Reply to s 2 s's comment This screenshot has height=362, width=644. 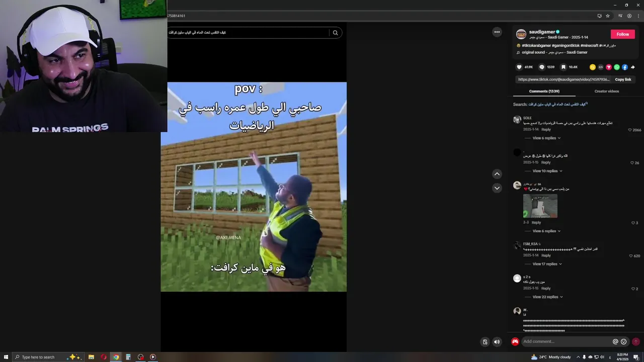pos(546,289)
